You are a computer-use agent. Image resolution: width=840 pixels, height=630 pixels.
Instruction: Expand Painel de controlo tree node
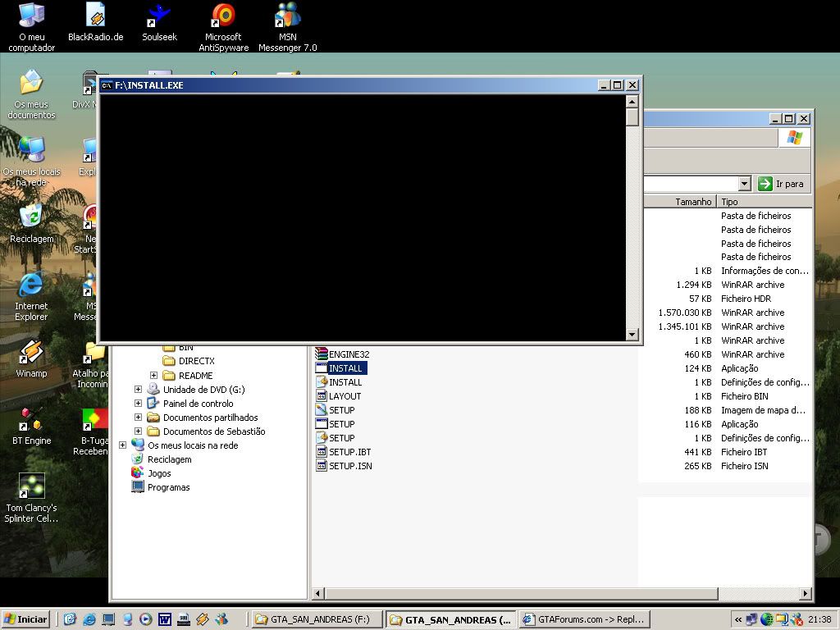click(139, 404)
